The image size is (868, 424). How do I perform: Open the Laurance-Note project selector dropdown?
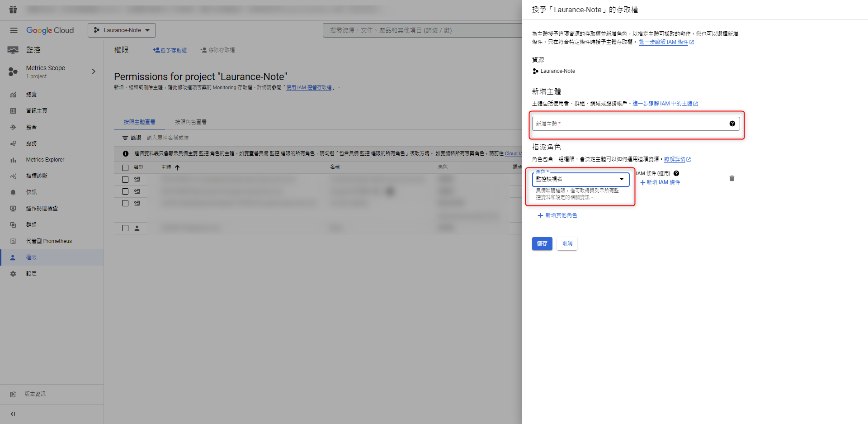pos(122,30)
